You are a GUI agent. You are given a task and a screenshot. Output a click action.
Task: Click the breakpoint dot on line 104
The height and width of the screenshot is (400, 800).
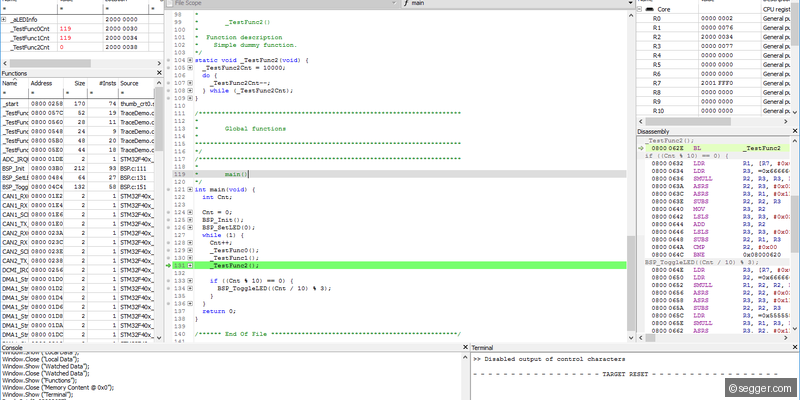[x=168, y=61]
